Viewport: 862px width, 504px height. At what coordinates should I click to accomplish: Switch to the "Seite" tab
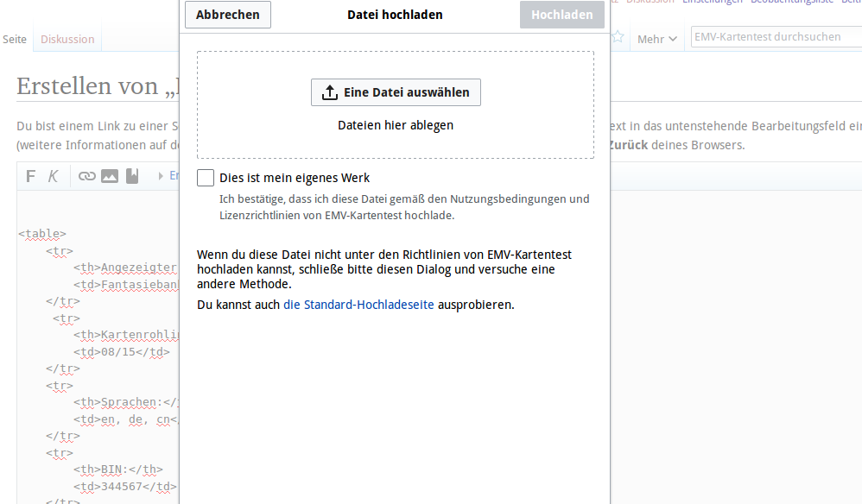coord(15,39)
